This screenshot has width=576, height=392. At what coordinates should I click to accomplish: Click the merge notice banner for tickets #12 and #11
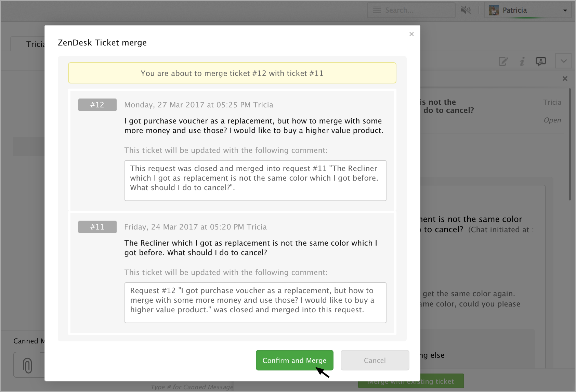[232, 73]
